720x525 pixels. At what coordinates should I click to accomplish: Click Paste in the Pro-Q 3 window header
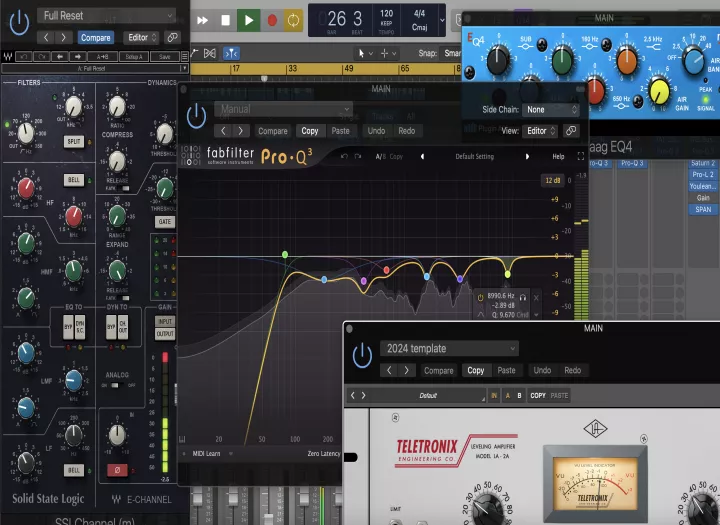click(341, 131)
